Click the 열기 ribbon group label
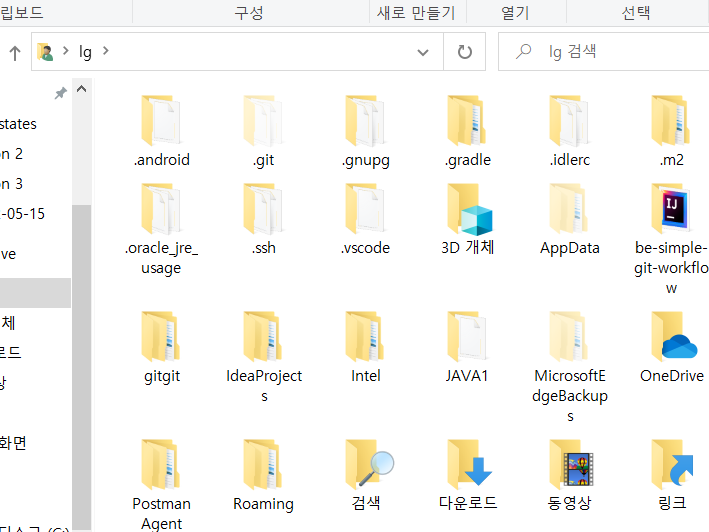 click(515, 13)
